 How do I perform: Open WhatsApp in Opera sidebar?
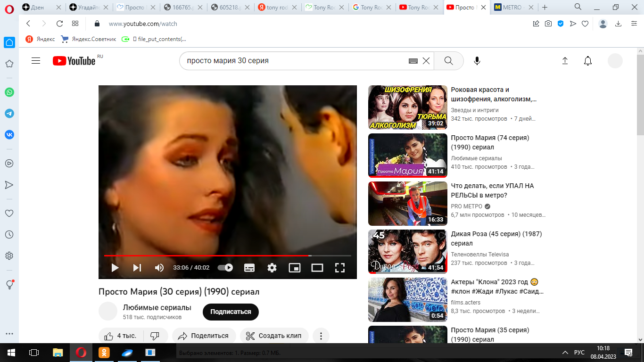9,92
